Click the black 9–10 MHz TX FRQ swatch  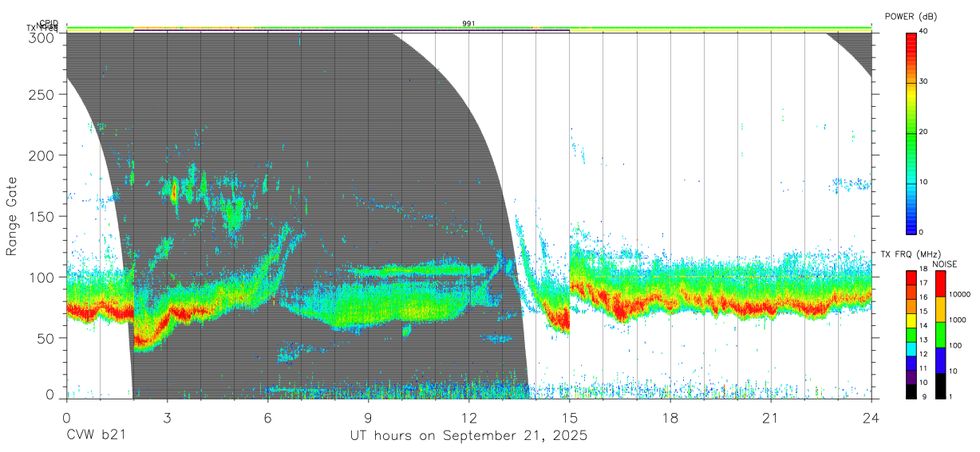click(911, 391)
